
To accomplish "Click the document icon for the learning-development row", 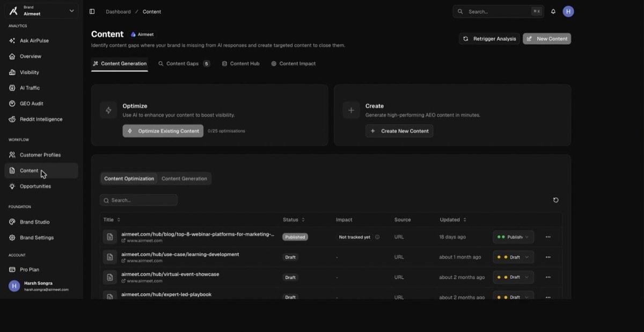I will (x=110, y=257).
